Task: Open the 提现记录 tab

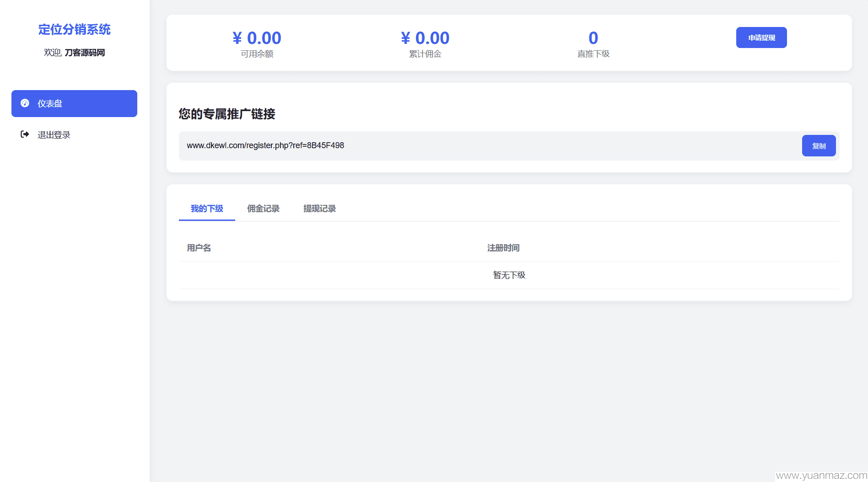Action: pos(319,209)
